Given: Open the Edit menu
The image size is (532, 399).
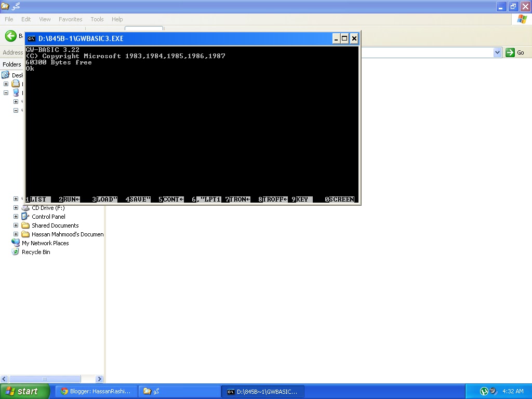Looking at the screenshot, I should pyautogui.click(x=26, y=19).
